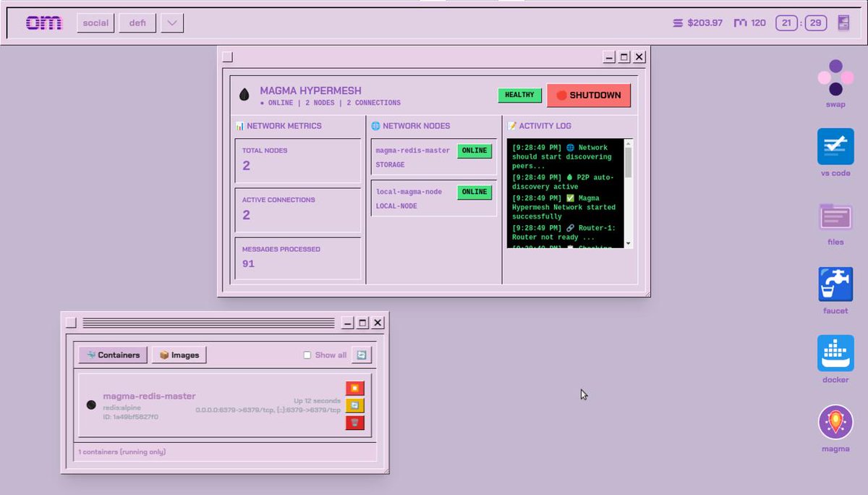Click the container ID 1a49bf5827f0
This screenshot has height=495, width=868.
(130, 417)
